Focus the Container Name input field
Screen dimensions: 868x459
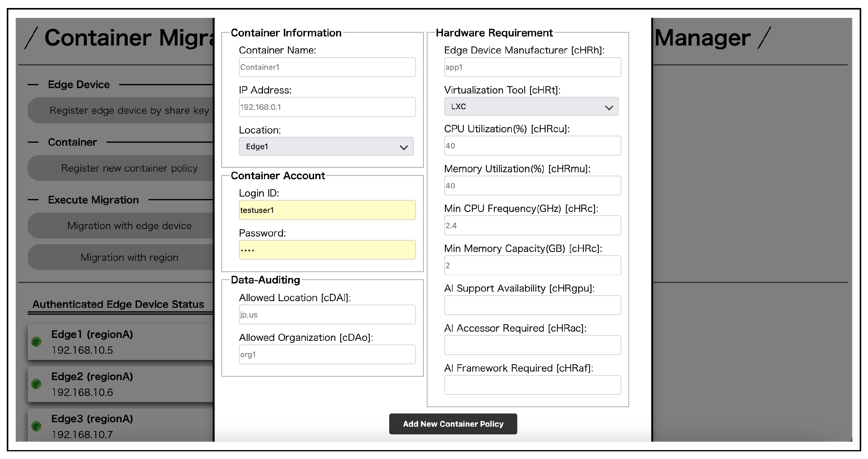click(327, 67)
